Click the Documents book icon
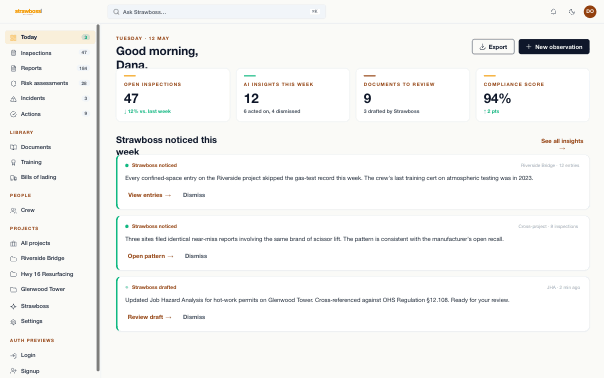This screenshot has height=378, width=604. pos(13,147)
